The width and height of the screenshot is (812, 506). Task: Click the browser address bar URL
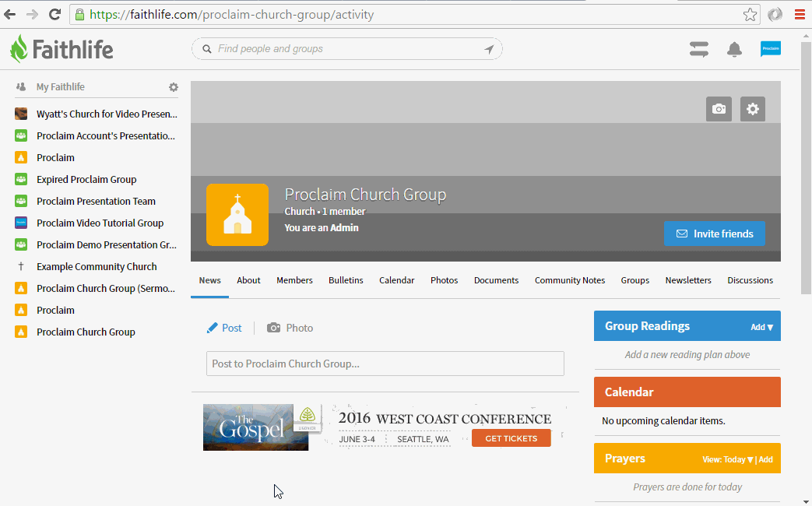pyautogui.click(x=231, y=15)
